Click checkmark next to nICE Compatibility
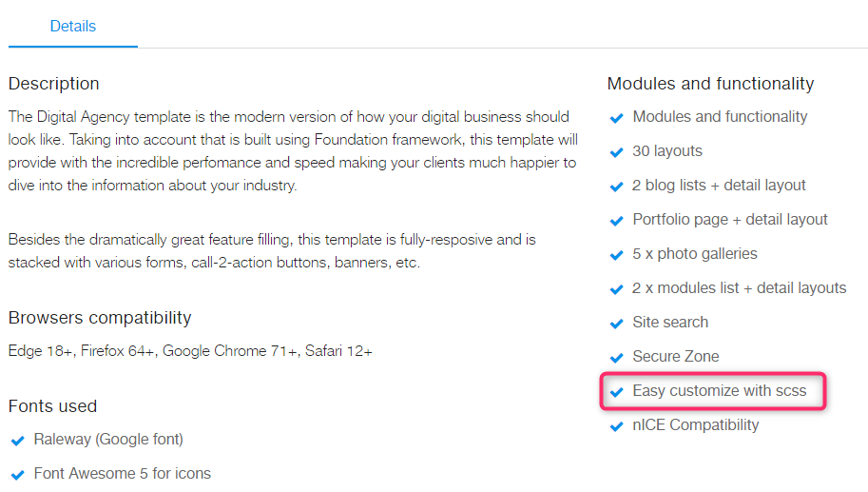Viewport: 868px width, 492px height. coord(616,426)
